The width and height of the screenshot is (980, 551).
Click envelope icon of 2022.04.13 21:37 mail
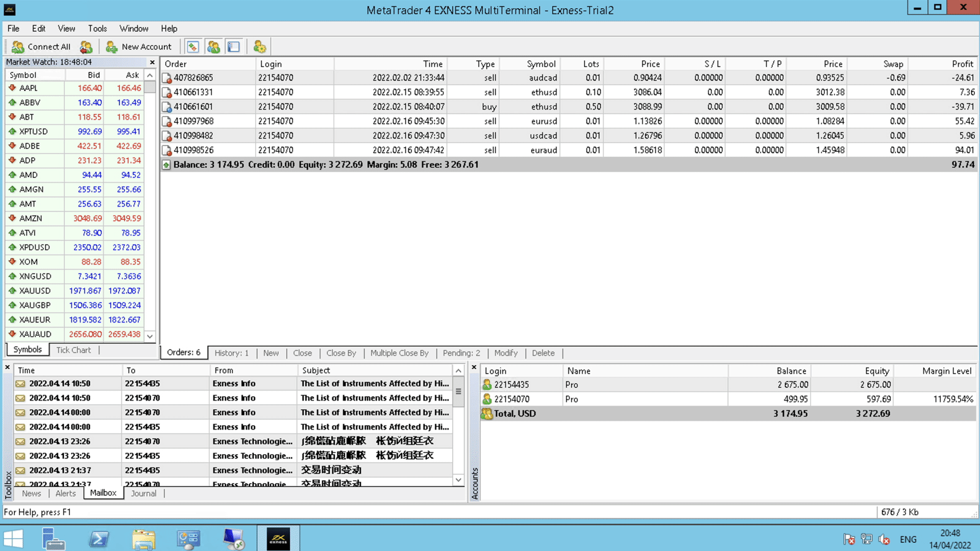coord(20,470)
